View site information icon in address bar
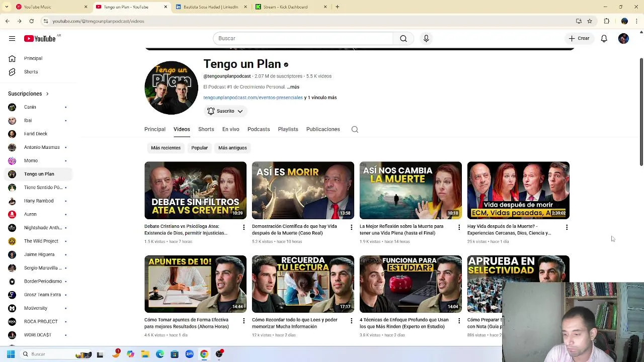The height and width of the screenshot is (362, 644). click(x=46, y=21)
